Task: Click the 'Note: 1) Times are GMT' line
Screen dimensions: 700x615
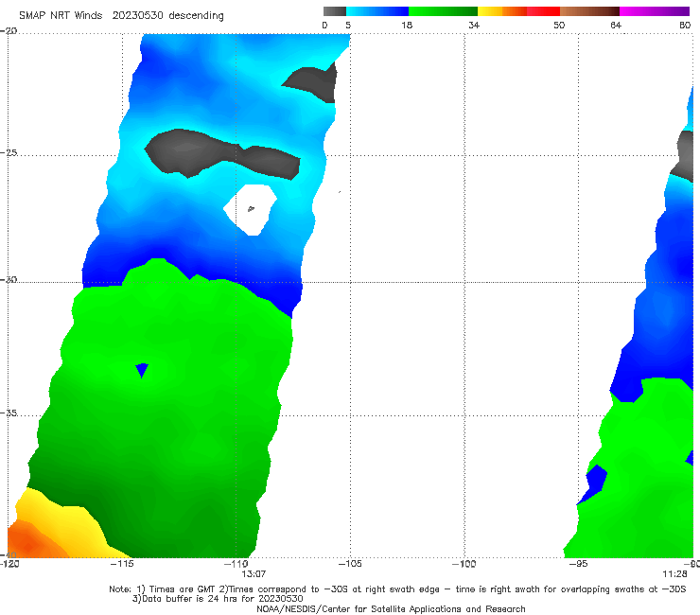Action: click(397, 589)
